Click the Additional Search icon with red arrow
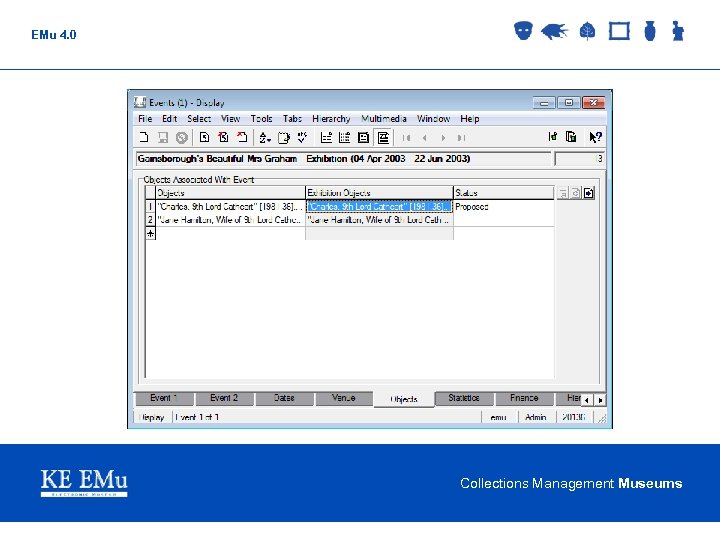Image resolution: width=720 pixels, height=540 pixels. pyautogui.click(x=223, y=137)
